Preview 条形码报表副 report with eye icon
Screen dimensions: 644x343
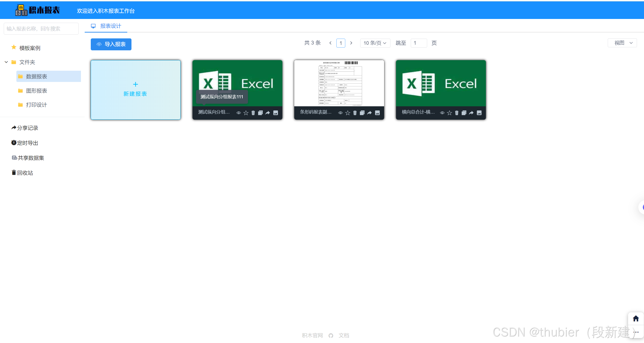340,113
